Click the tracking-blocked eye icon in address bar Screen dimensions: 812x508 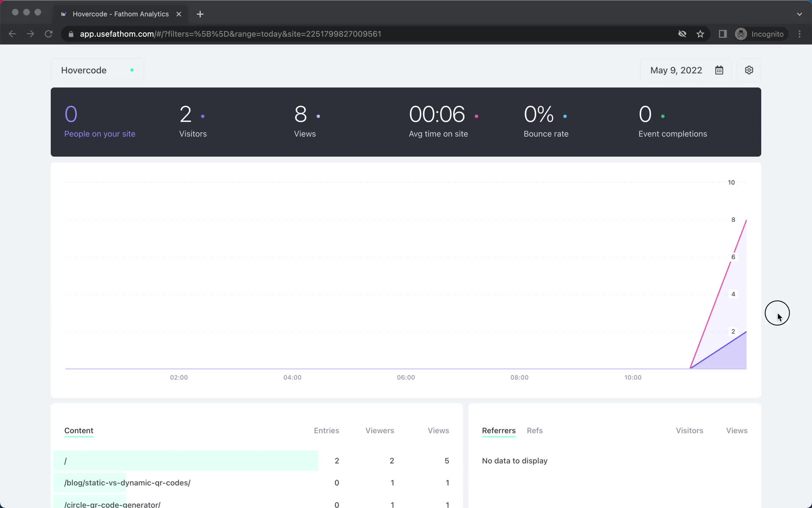click(x=682, y=34)
